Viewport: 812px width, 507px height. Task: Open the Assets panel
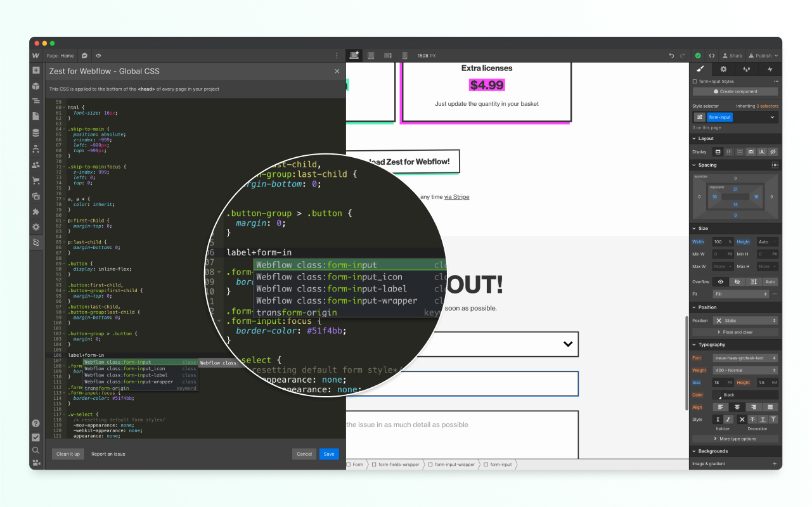pyautogui.click(x=36, y=196)
